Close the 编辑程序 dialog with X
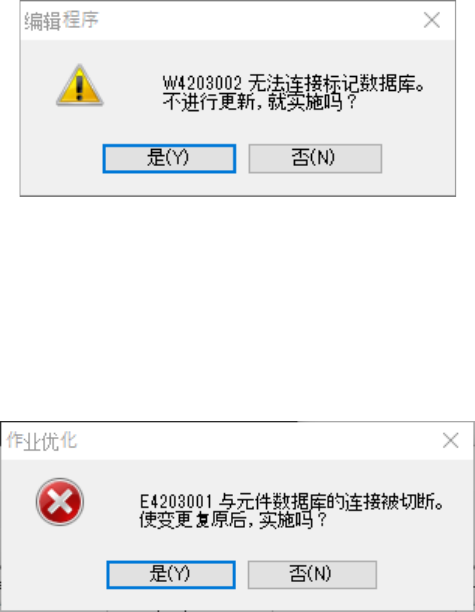Screen dimensions: 475x612 pos(432,20)
